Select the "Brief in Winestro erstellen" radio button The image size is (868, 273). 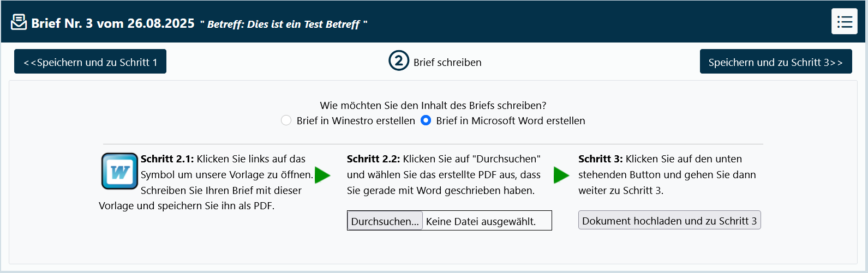tap(286, 120)
